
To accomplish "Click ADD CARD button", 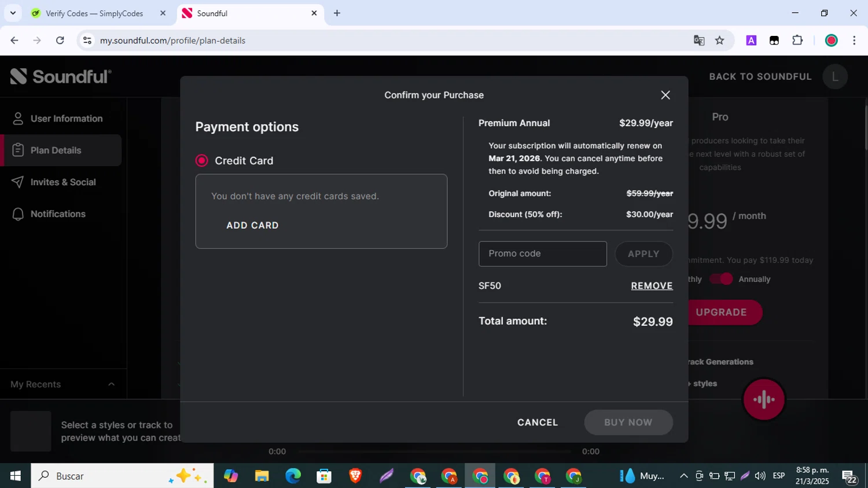I will [x=252, y=225].
